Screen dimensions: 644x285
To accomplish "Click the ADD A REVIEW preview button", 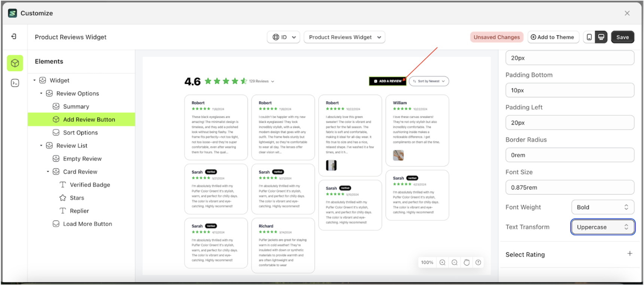I will (x=388, y=81).
